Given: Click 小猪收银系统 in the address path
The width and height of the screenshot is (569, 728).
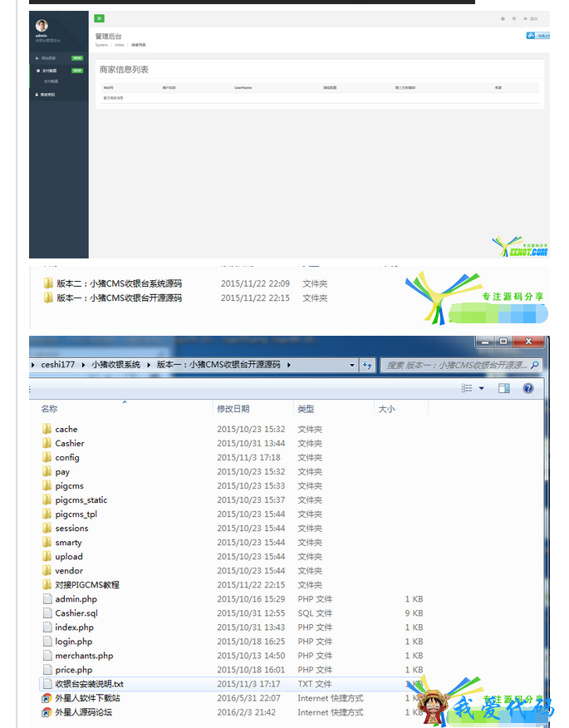Looking at the screenshot, I should click(x=115, y=365).
